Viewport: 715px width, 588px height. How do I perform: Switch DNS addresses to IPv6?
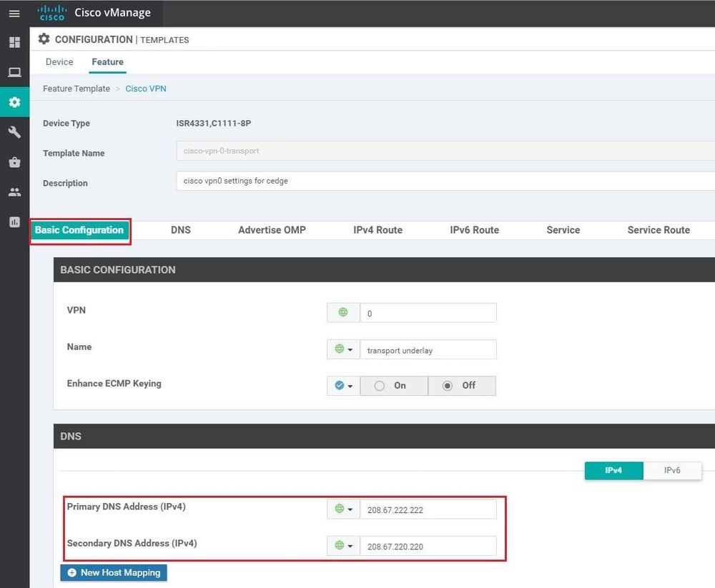673,470
